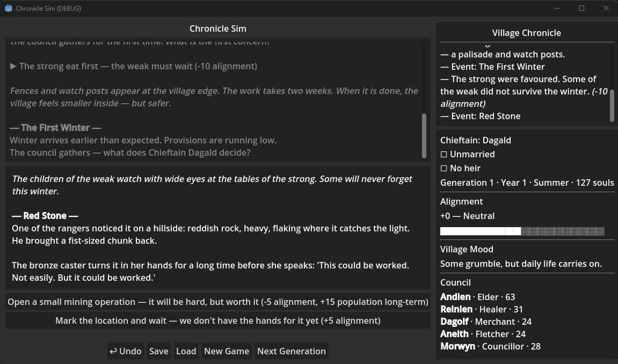Image resolution: width=618 pixels, height=364 pixels.
Task: Choose to open a small mining operation
Action: pyautogui.click(x=218, y=302)
